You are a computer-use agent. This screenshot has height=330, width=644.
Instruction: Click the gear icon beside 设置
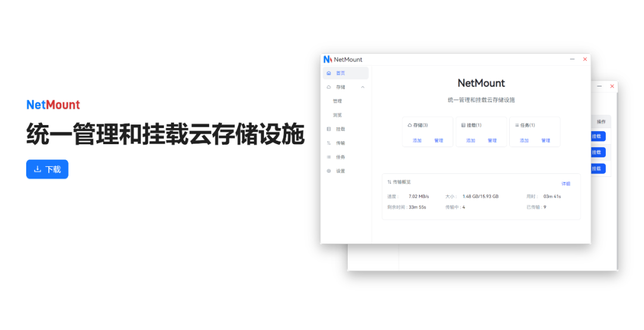click(x=329, y=171)
